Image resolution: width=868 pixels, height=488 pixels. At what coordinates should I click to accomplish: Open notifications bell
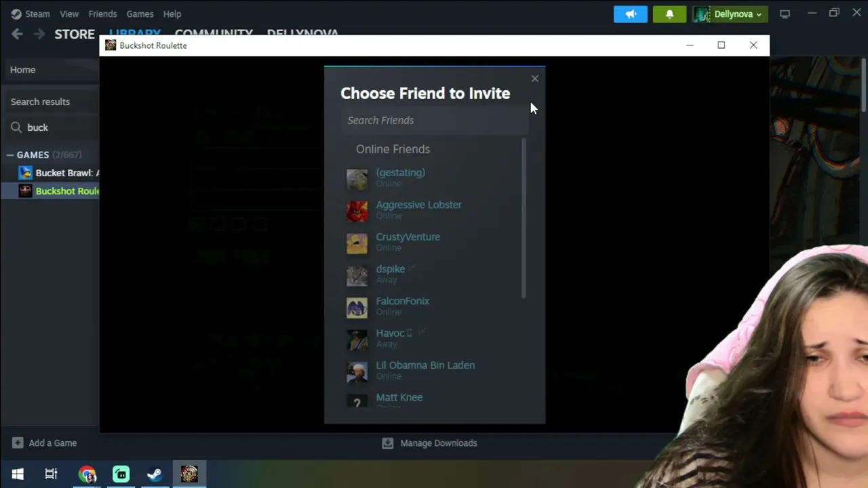click(669, 14)
